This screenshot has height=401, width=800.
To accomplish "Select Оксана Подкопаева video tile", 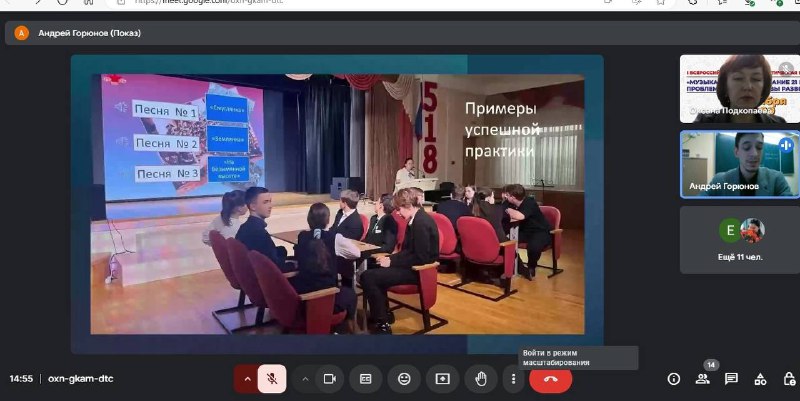I will 740,89.
